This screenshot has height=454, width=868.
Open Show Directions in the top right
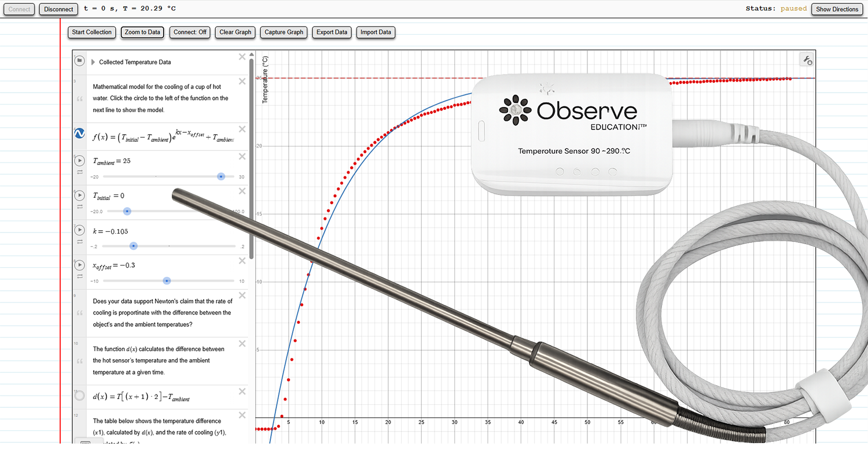pos(837,9)
